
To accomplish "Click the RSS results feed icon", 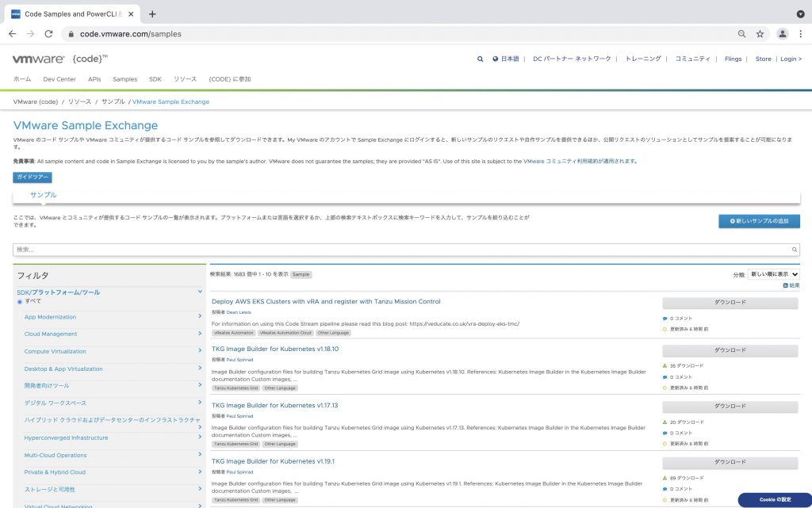I will 786,285.
